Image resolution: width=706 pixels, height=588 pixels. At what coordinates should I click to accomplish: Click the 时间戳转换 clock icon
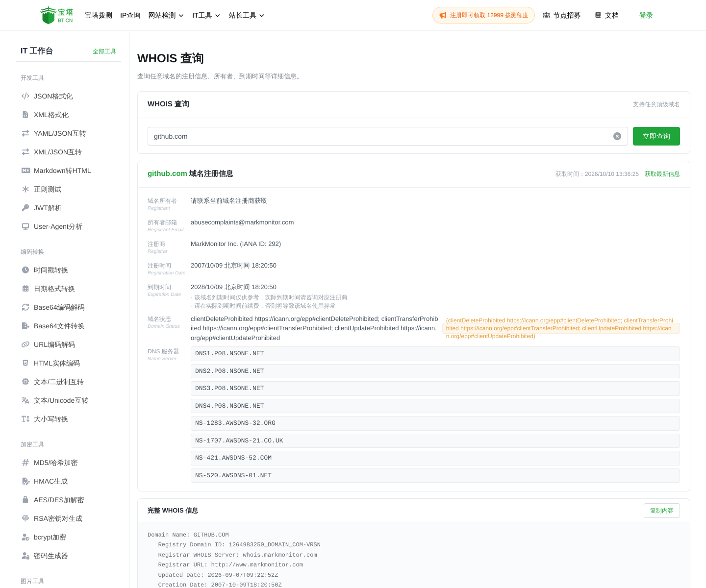(25, 270)
